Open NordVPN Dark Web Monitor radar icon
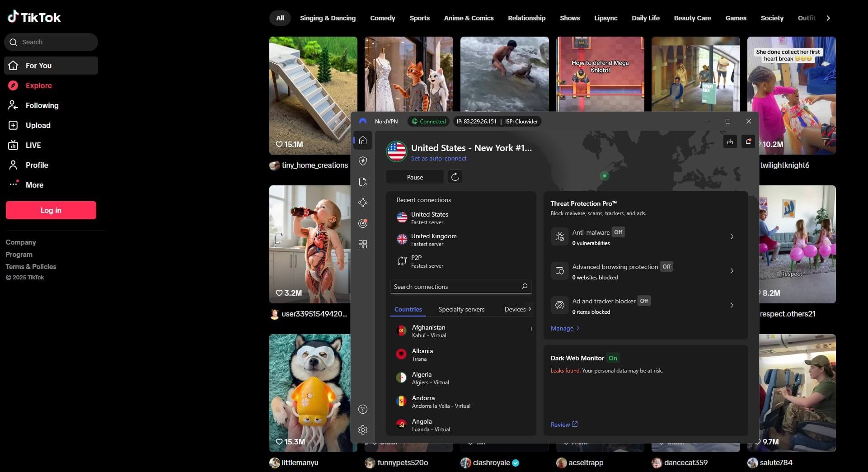Screen dimensions: 868x472 click(363, 223)
